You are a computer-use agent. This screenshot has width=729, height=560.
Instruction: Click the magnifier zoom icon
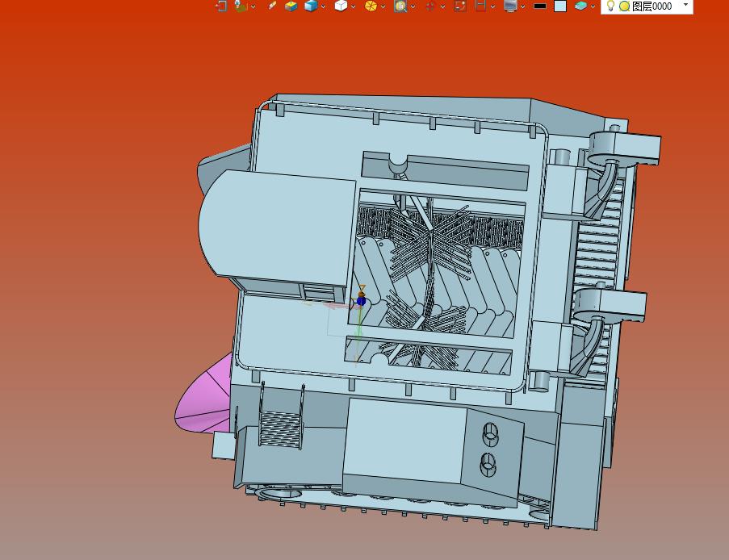click(400, 6)
